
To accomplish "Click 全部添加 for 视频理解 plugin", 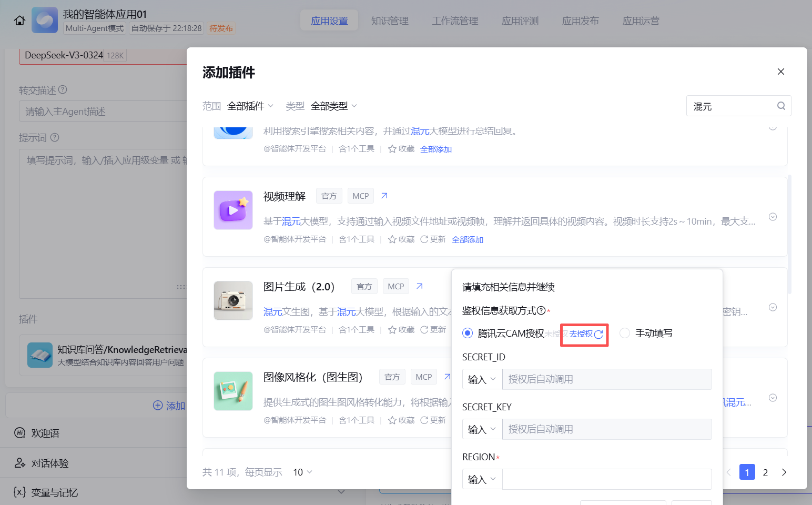I will coord(468,239).
